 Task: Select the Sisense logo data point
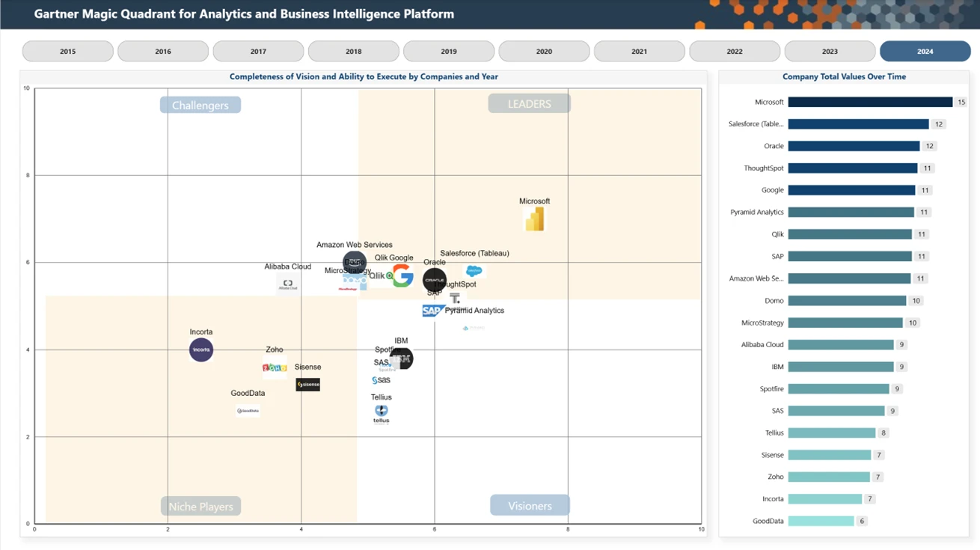(307, 385)
